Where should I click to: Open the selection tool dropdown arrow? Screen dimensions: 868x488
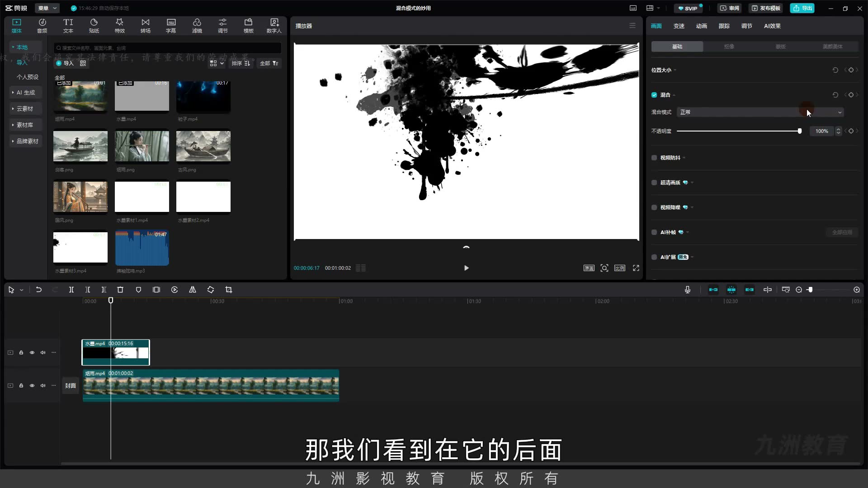point(22,290)
